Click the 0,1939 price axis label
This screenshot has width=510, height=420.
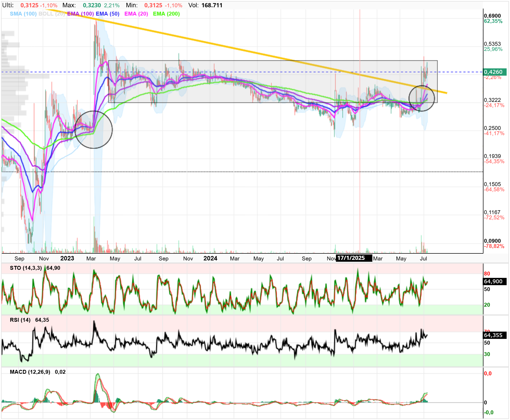[x=492, y=156]
